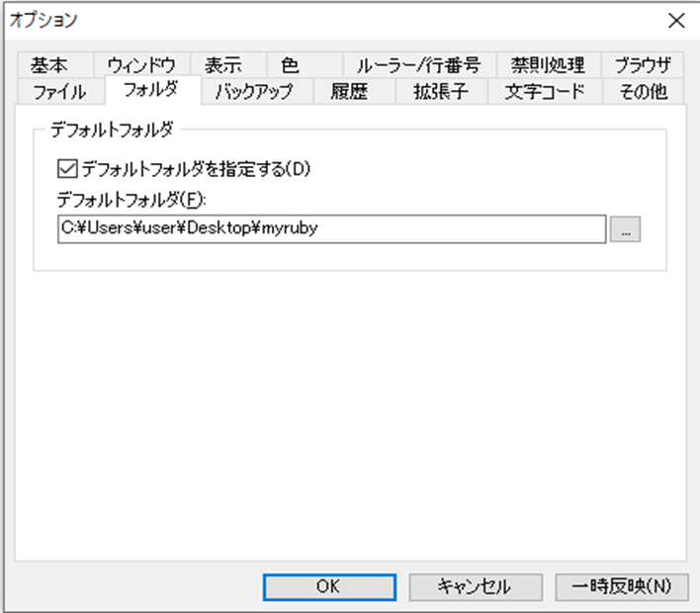The height and width of the screenshot is (613, 700).
Task: Uncheck デフォルトフォルダを指定する checkbox
Action: click(68, 168)
